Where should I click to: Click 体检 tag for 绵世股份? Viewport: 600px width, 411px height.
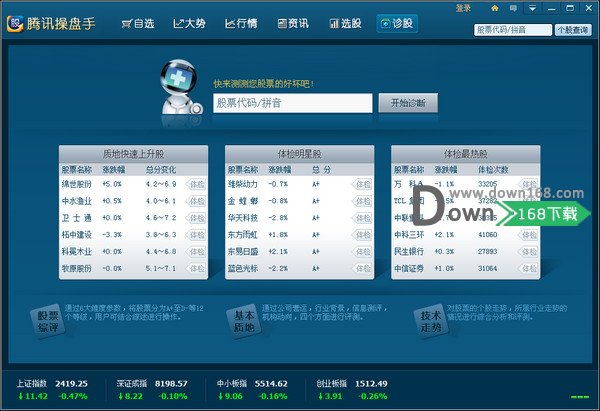(196, 184)
